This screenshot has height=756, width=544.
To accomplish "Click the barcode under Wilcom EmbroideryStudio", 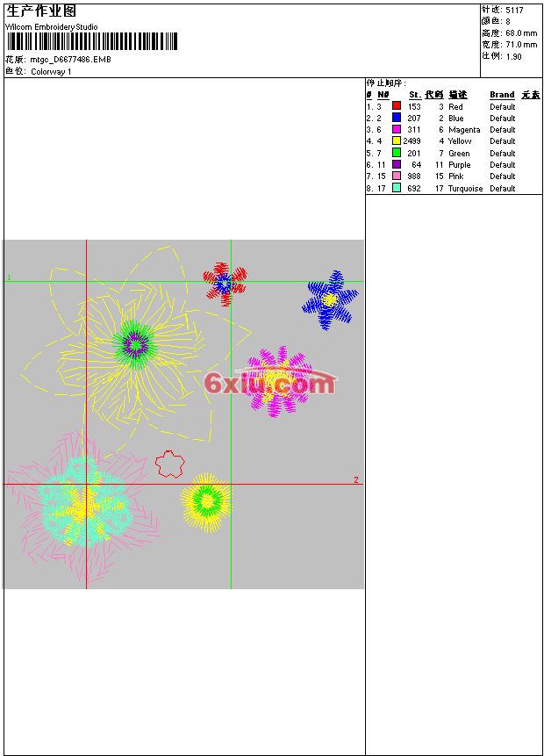I will click(x=92, y=41).
